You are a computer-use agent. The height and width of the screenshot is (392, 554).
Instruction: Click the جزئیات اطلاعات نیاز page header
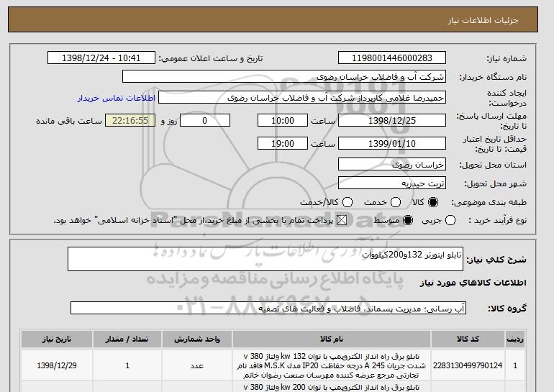coord(483,20)
